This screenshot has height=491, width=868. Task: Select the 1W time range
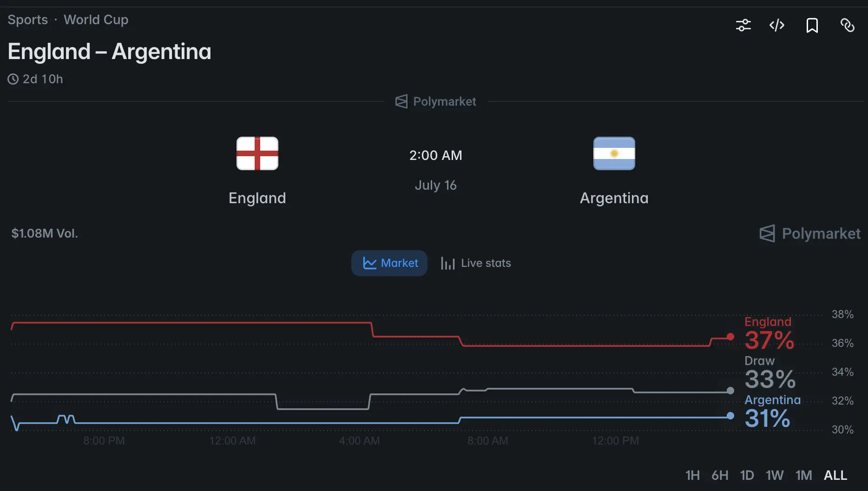775,475
